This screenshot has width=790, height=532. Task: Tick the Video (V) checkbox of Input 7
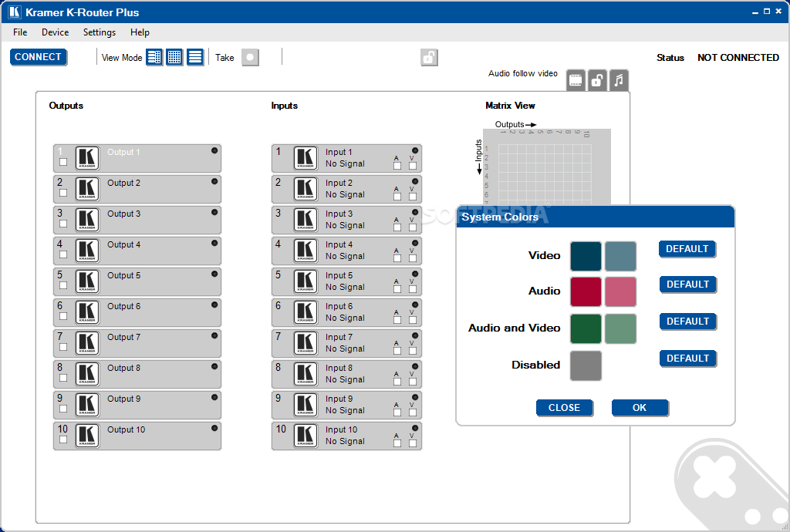pos(413,351)
